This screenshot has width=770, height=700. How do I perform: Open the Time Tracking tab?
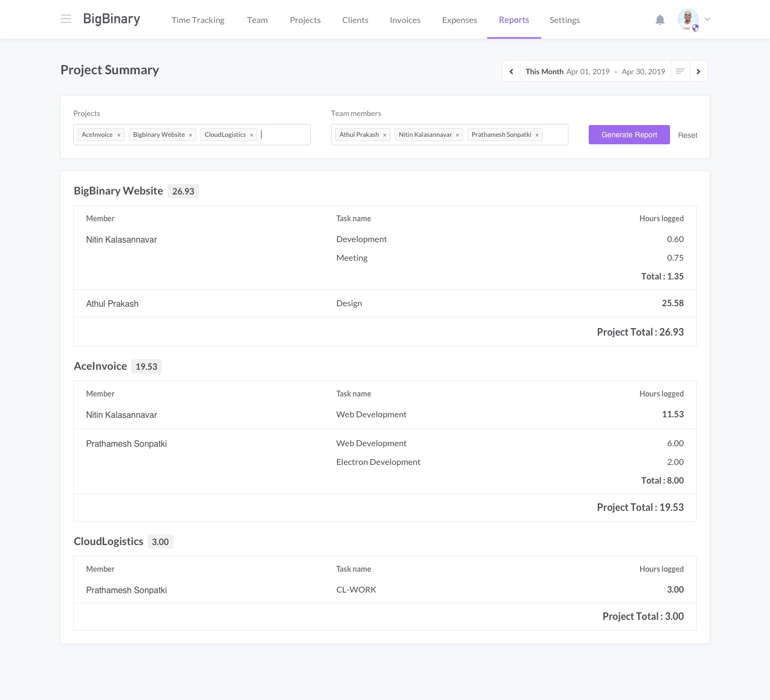(x=198, y=20)
